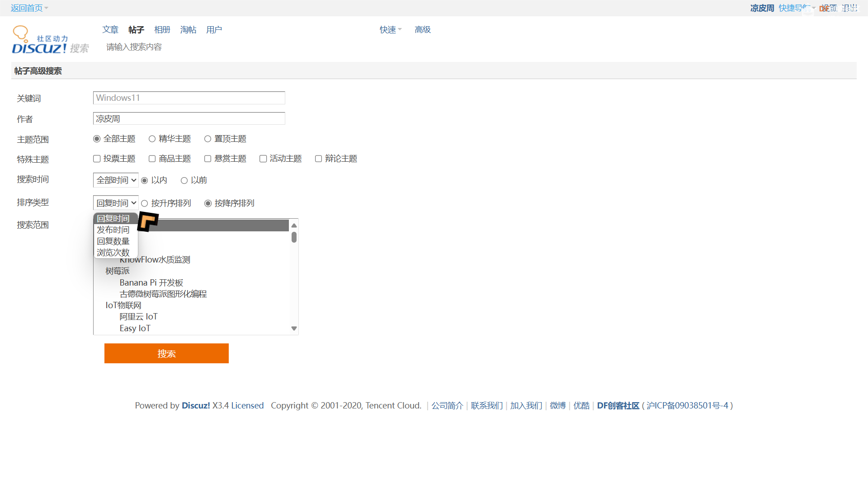Select Banana Pi 开发板 in the forum list
Viewport: 868px width, 488px height.
tap(151, 283)
